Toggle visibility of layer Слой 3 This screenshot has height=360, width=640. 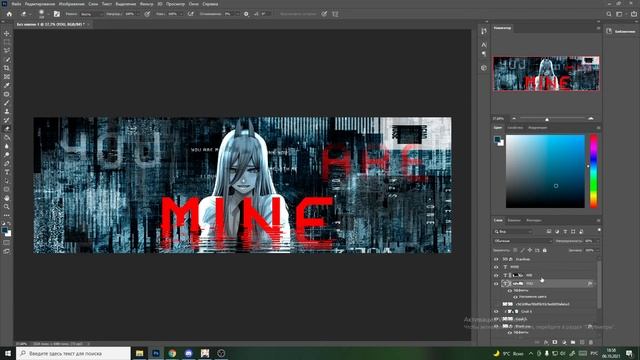click(496, 319)
